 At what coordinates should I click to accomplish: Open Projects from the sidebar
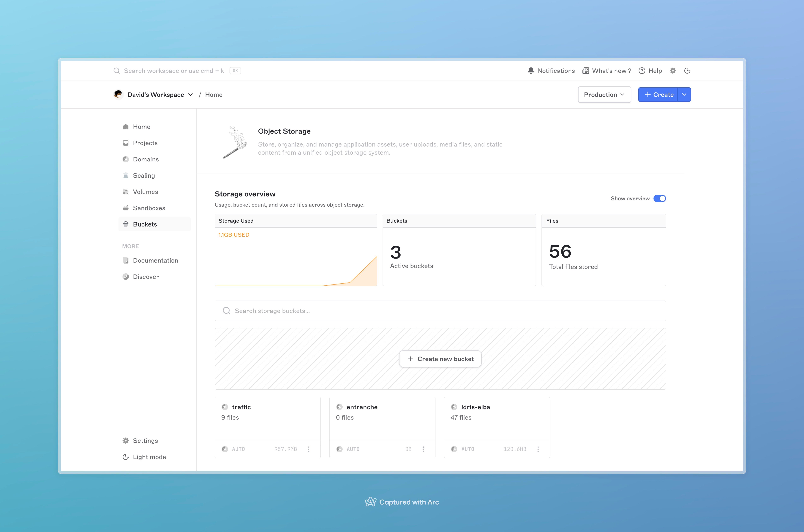154,143
